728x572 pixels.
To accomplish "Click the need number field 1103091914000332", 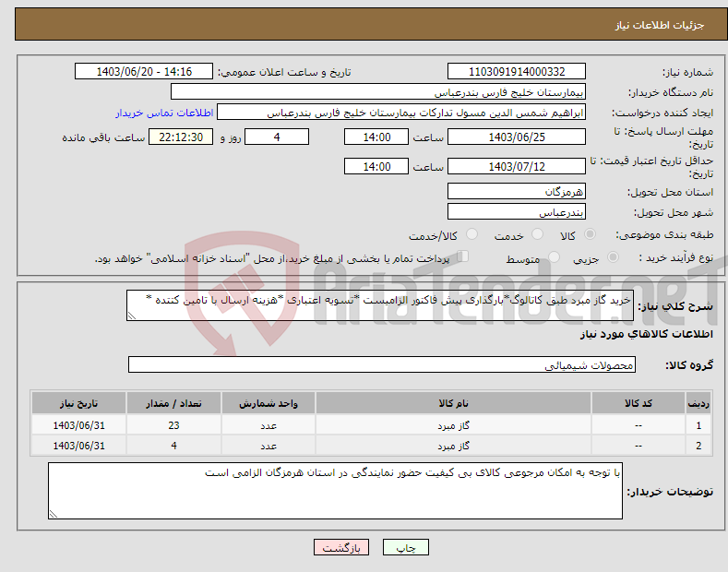I will click(x=517, y=72).
